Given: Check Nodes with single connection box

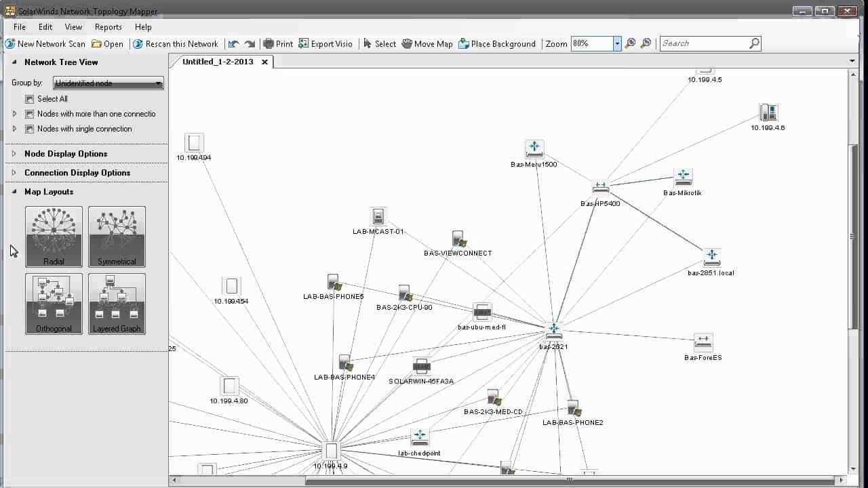Looking at the screenshot, I should [29, 129].
